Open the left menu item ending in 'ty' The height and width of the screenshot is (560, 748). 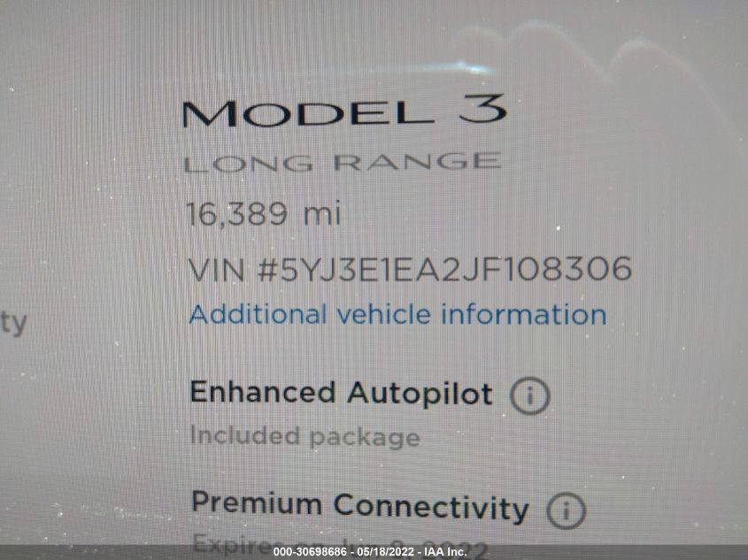coord(13,324)
